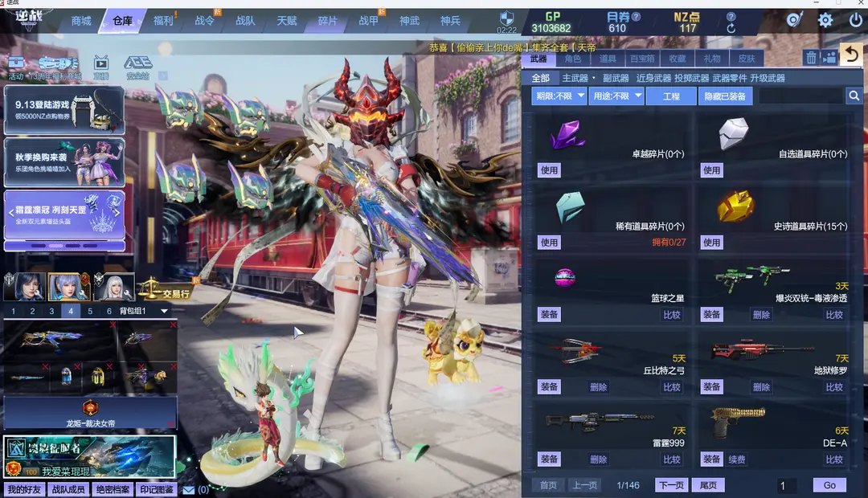Image resolution: width=868 pixels, height=498 pixels.
Task: Click the item search input field
Action: click(x=801, y=96)
